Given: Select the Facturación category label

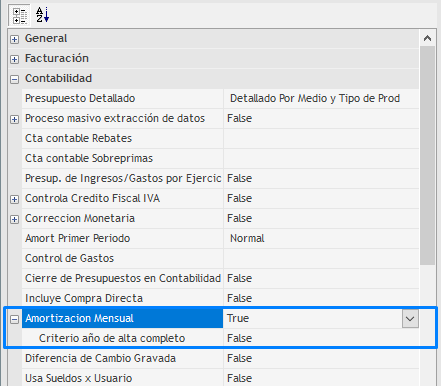Looking at the screenshot, I should pyautogui.click(x=57, y=58).
